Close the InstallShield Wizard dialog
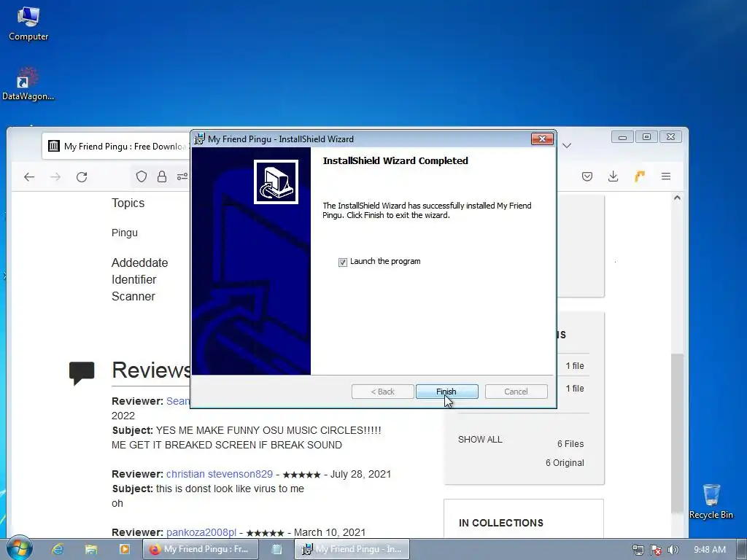 click(x=542, y=139)
